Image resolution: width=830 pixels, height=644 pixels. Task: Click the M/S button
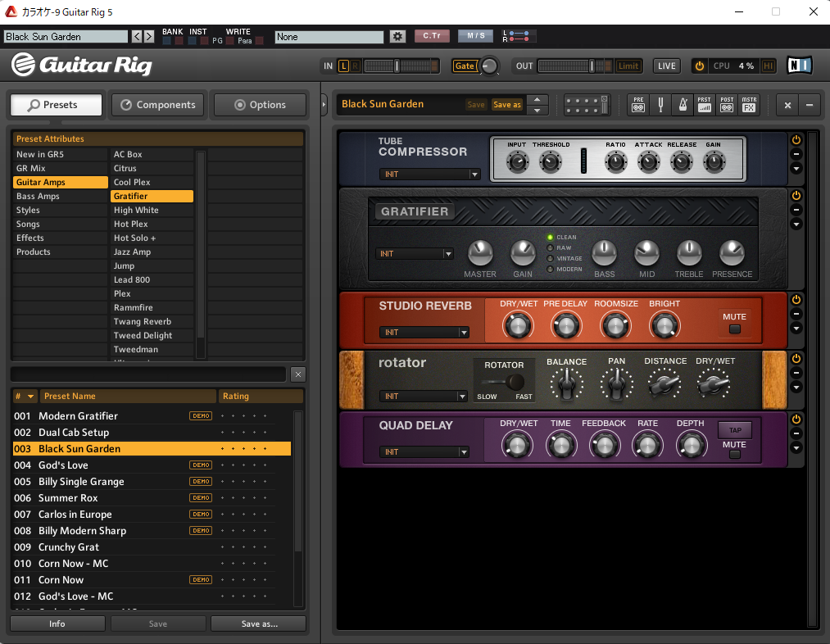tap(475, 36)
